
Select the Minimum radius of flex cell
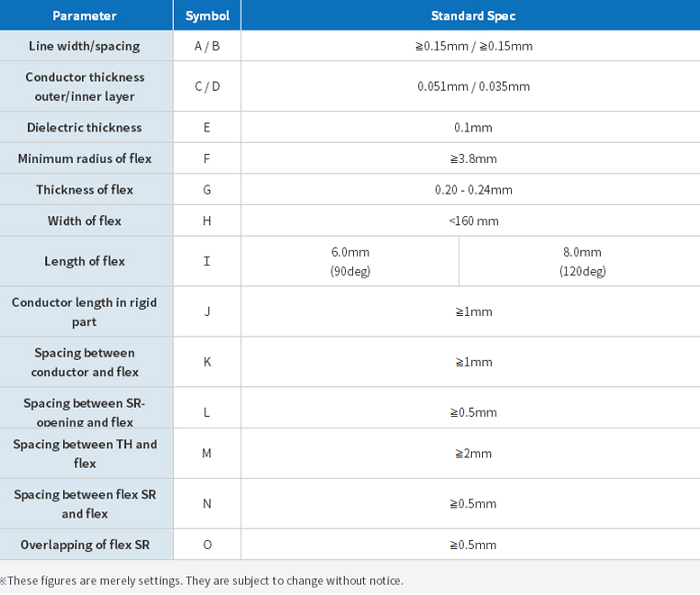(x=86, y=158)
